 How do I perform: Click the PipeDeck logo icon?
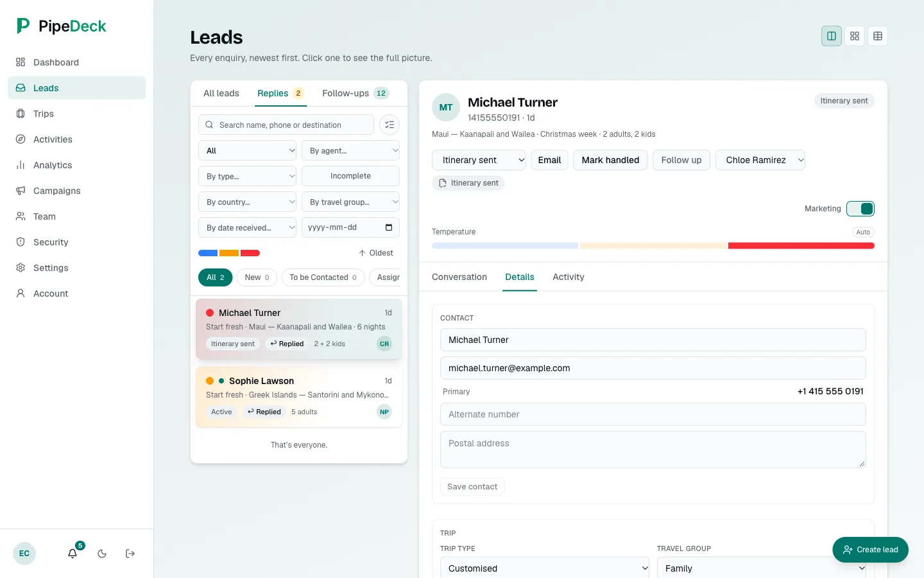(x=23, y=26)
